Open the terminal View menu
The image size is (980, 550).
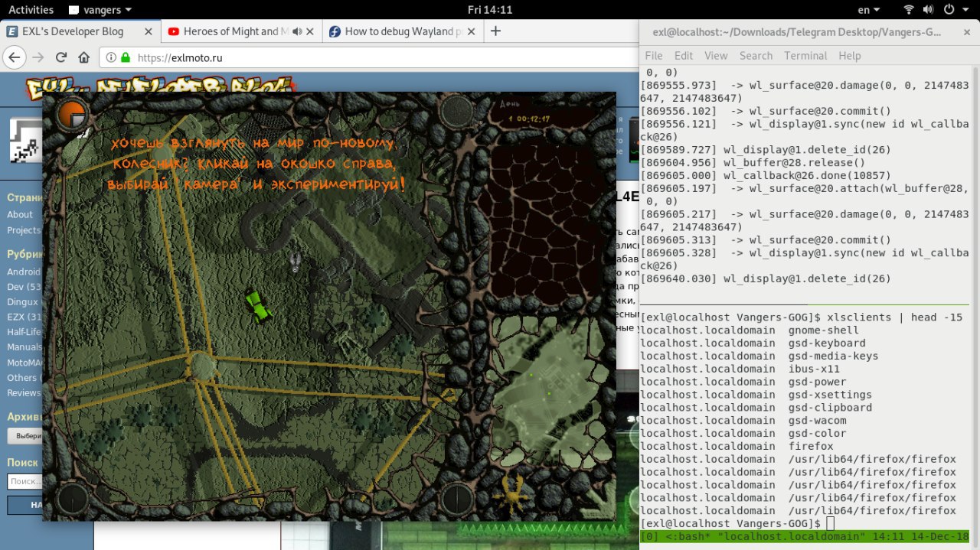click(x=716, y=56)
